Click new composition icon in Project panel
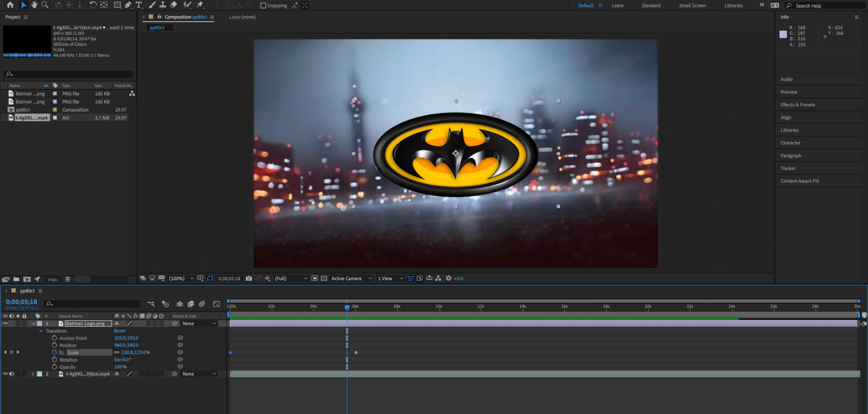 click(27, 279)
